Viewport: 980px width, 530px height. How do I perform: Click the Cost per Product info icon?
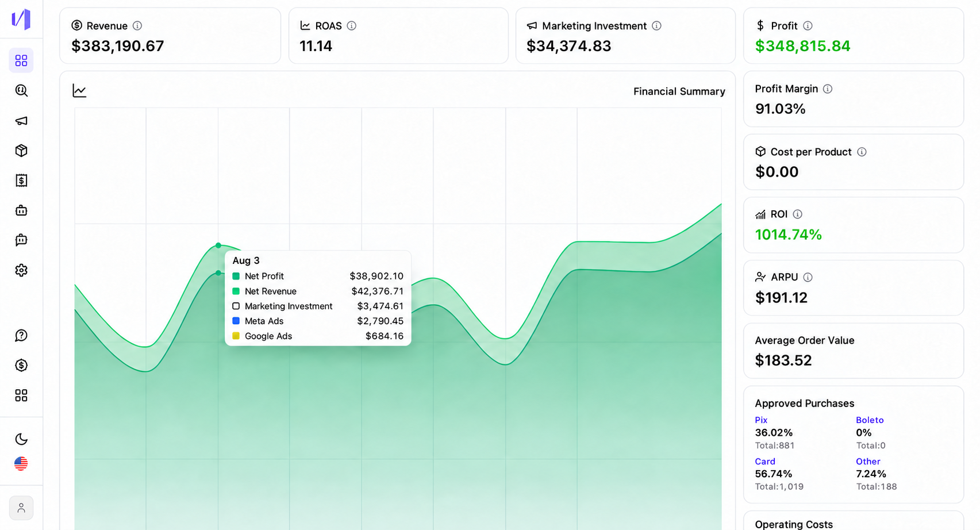tap(862, 152)
